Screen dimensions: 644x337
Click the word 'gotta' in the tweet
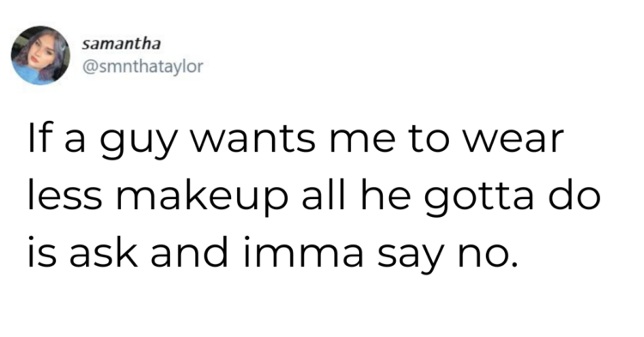coord(479,198)
